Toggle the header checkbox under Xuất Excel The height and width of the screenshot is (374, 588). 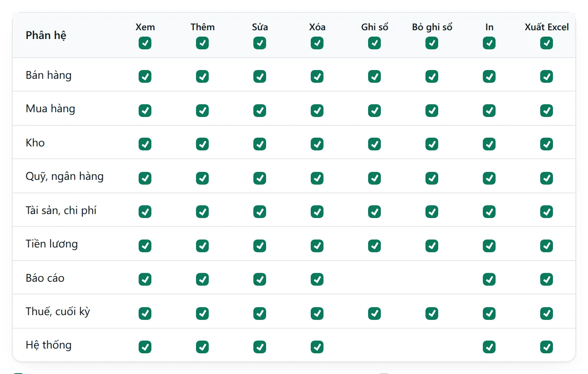point(547,43)
